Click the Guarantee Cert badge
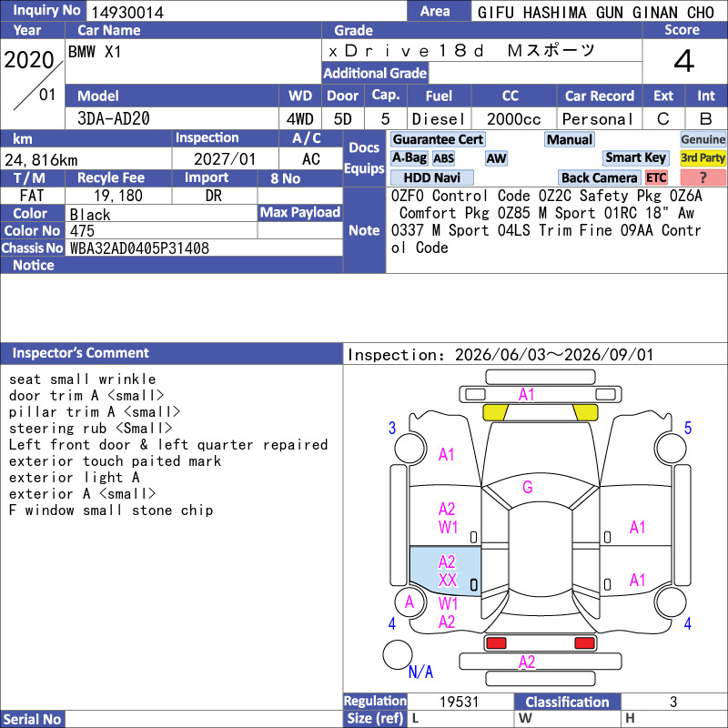This screenshot has height=728, width=728. pyautogui.click(x=438, y=139)
